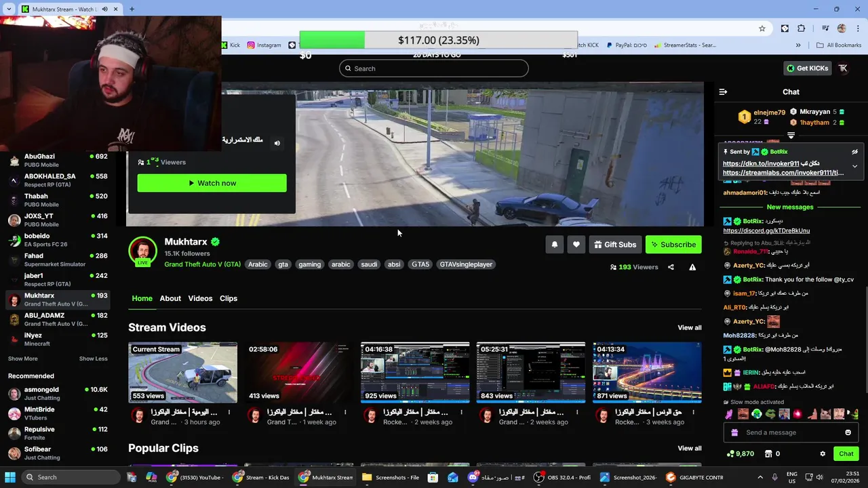Open ABOKHALED_SA channel in sidebar

click(x=58, y=180)
